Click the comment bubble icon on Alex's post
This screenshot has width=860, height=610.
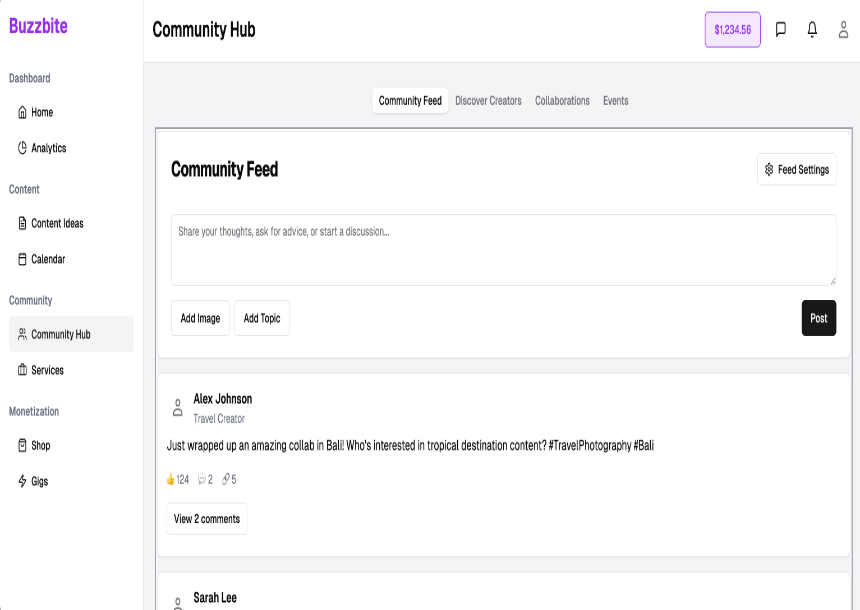pyautogui.click(x=202, y=479)
